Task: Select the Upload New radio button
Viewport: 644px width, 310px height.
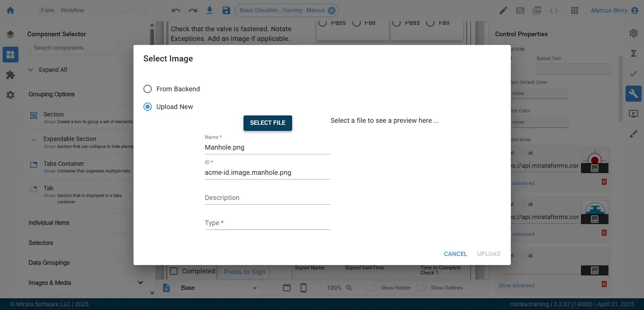Action: 148,106
